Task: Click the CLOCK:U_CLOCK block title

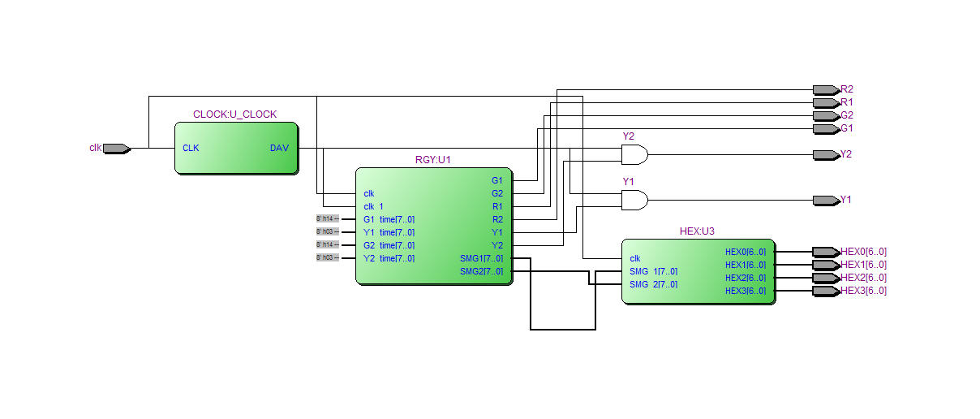Action: click(x=234, y=114)
